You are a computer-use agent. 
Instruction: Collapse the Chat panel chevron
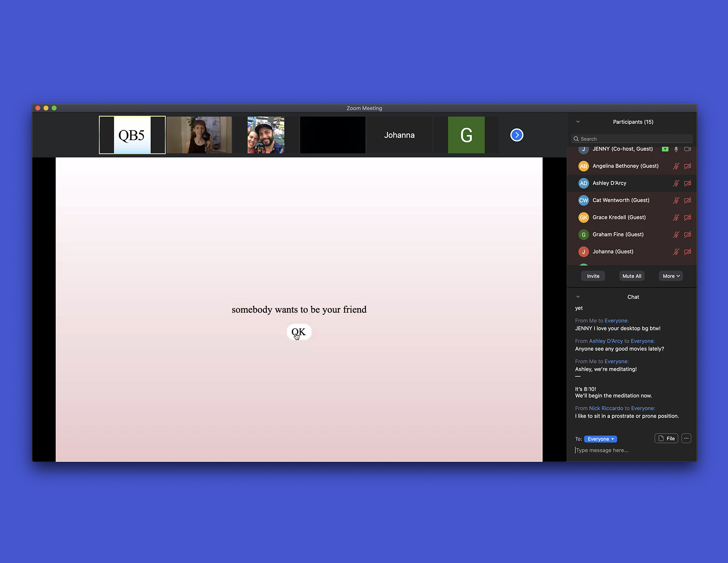coord(578,297)
